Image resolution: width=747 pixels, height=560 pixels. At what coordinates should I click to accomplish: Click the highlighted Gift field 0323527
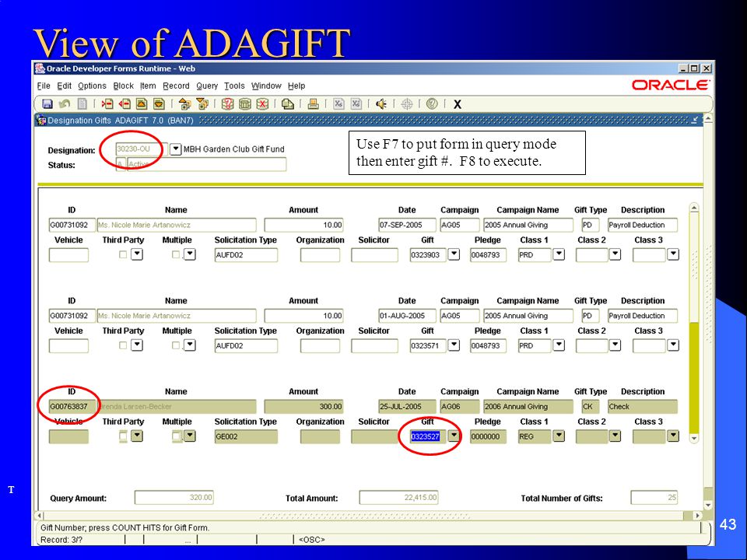(x=427, y=436)
